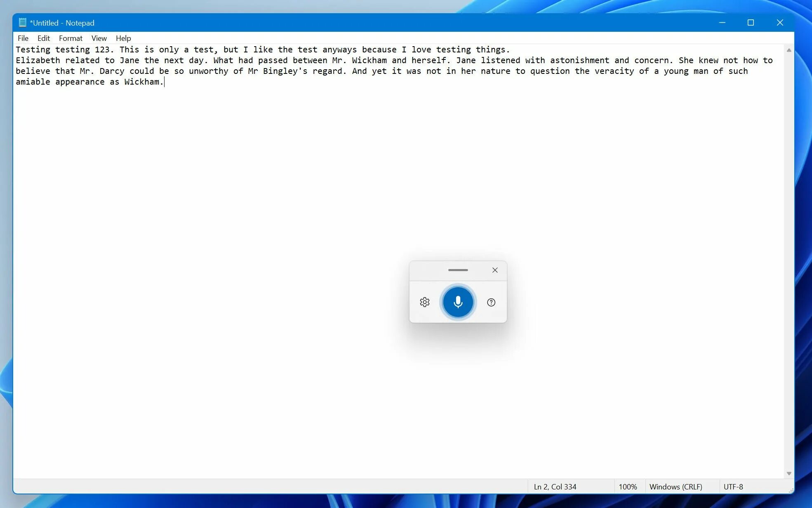Open the View menu
This screenshot has height=508, width=812.
point(99,38)
